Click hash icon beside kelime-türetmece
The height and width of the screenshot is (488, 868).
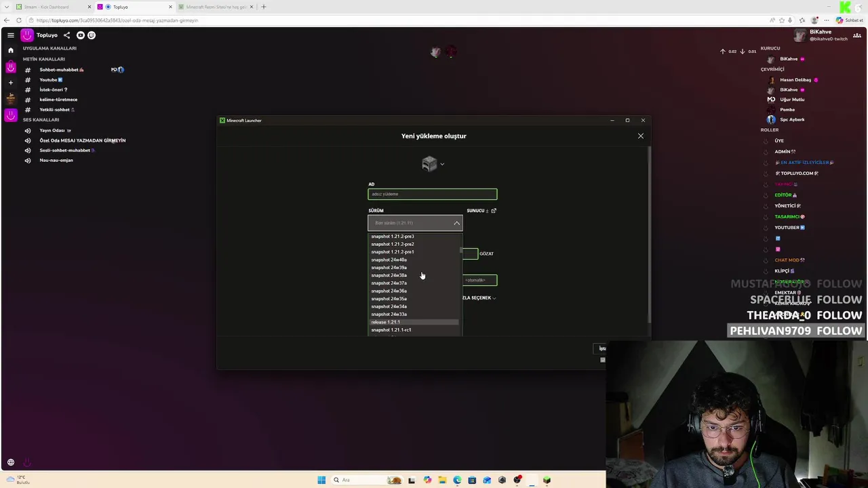coord(28,100)
